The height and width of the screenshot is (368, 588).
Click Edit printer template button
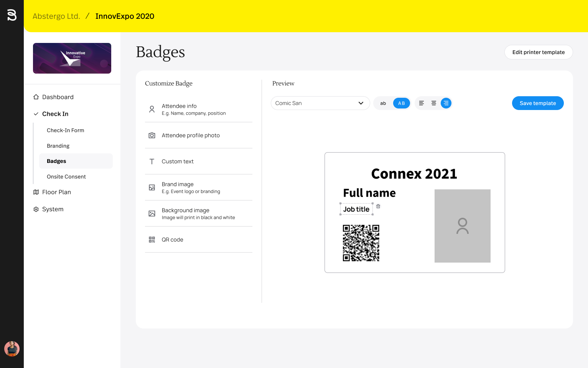tap(539, 52)
